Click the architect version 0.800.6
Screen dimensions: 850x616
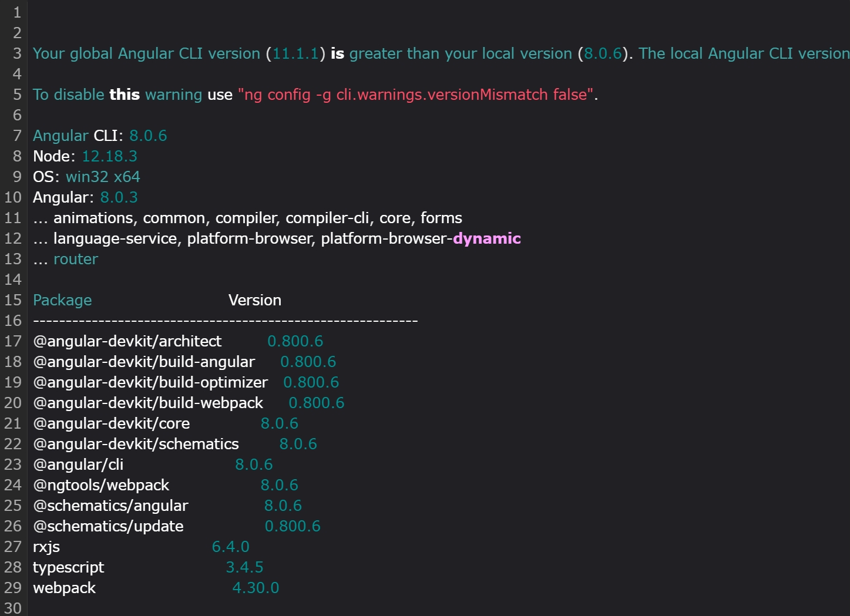tap(295, 341)
